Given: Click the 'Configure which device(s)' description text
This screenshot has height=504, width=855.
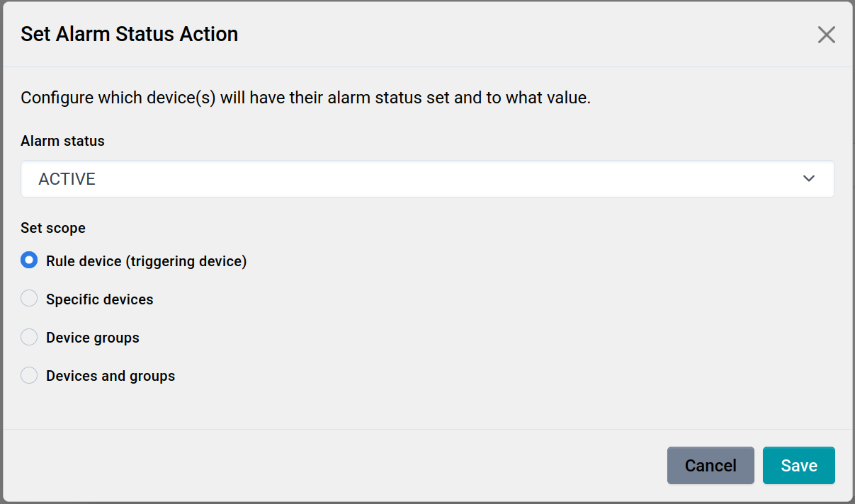Looking at the screenshot, I should click(x=305, y=98).
